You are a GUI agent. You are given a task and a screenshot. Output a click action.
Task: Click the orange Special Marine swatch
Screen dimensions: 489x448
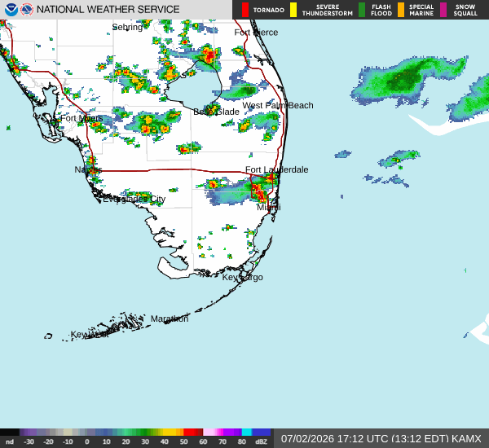401,10
